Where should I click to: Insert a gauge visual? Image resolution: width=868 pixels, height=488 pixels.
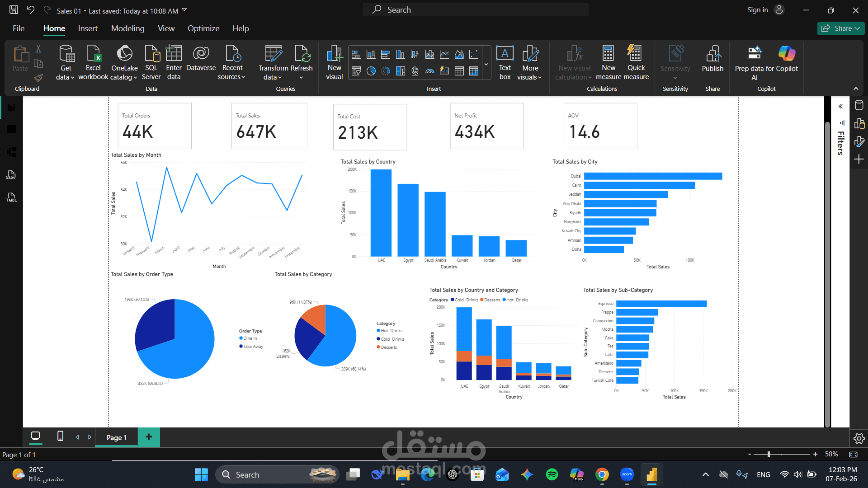430,71
